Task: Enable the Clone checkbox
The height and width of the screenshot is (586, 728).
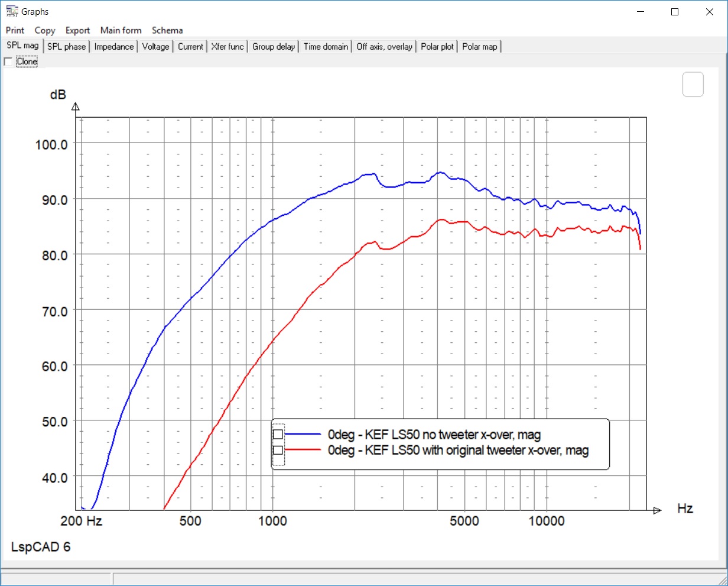Action: coord(8,61)
